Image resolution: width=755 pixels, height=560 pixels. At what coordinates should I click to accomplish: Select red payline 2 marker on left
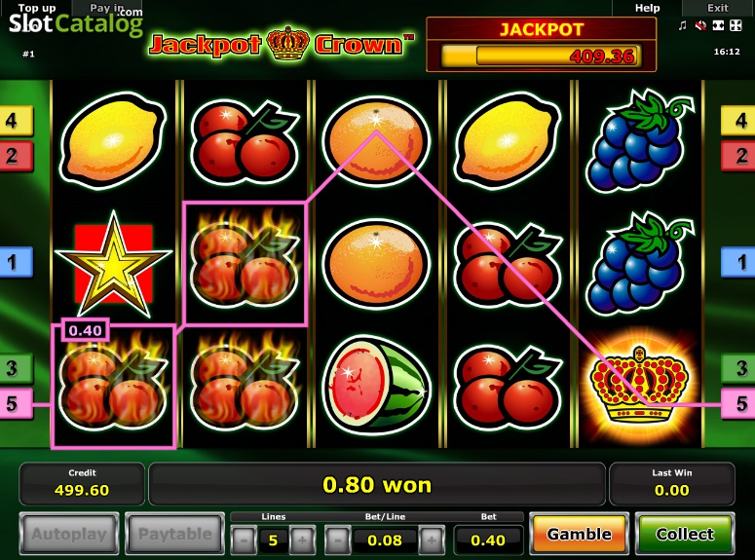(16, 156)
